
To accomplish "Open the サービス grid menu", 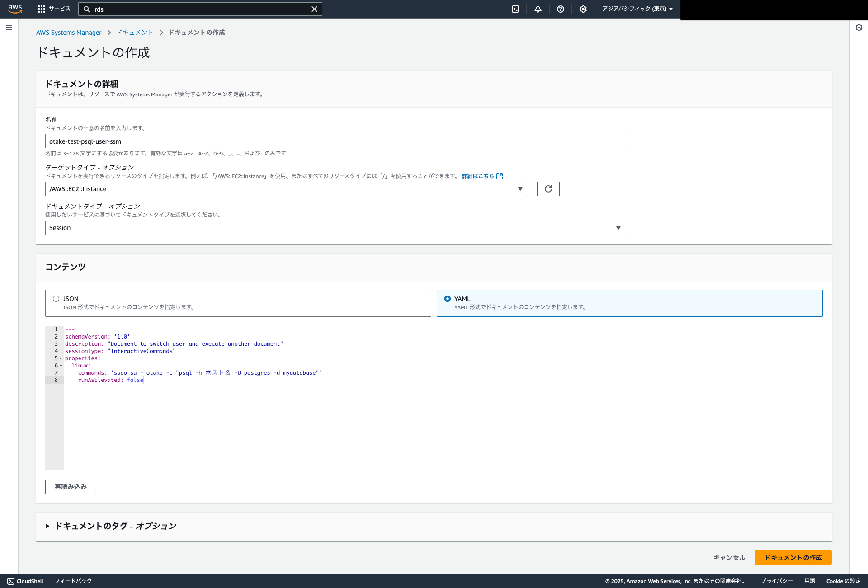I will click(x=54, y=9).
